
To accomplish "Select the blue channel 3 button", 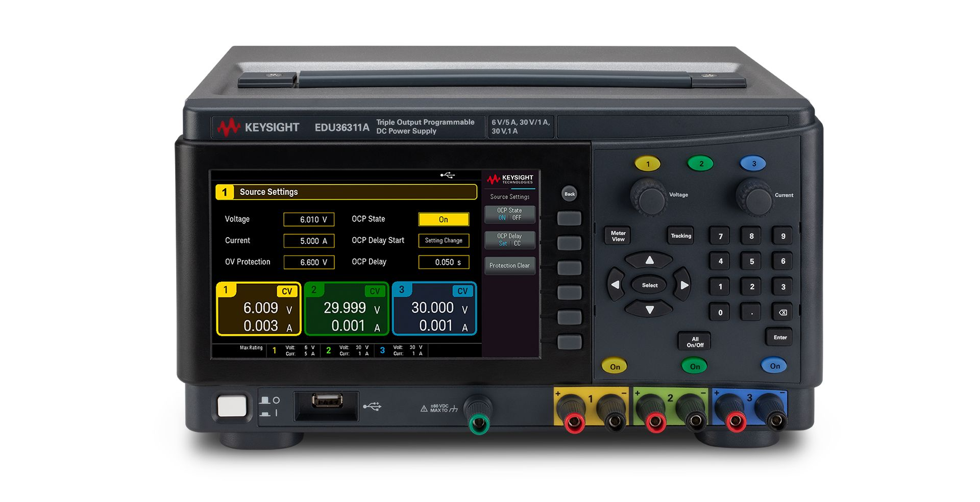I will tap(753, 164).
